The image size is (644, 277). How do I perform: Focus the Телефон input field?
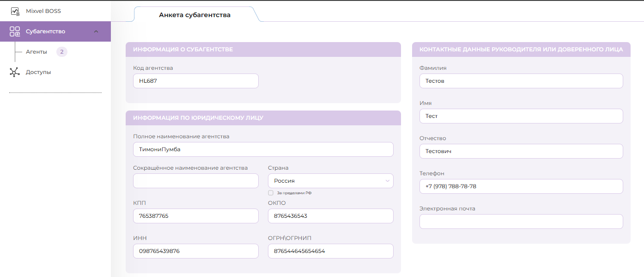pyautogui.click(x=521, y=186)
